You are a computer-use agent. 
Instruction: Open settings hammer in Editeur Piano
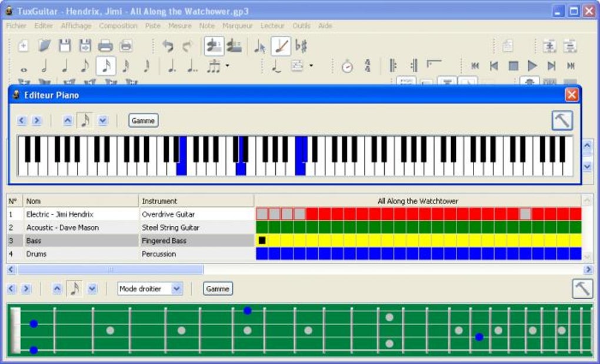tap(562, 121)
